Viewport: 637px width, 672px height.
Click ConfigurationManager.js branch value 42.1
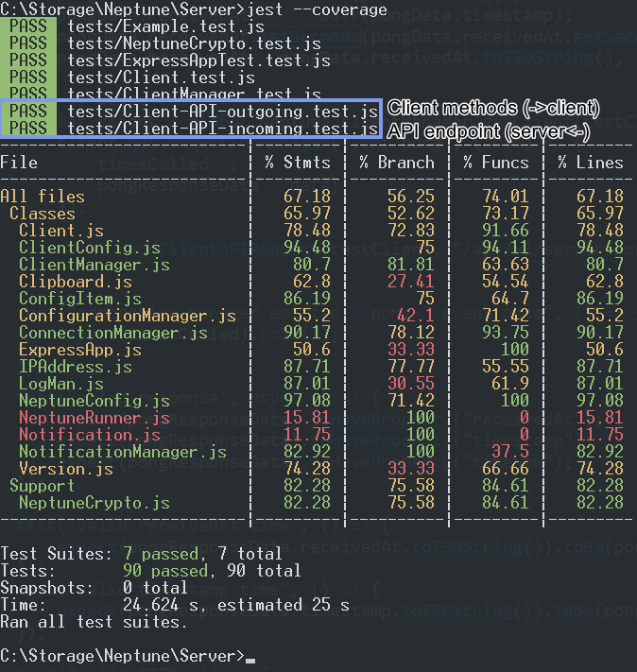[x=416, y=316]
